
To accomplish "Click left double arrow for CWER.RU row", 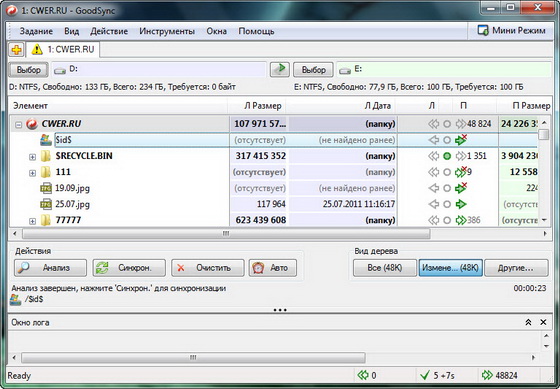I will point(433,124).
